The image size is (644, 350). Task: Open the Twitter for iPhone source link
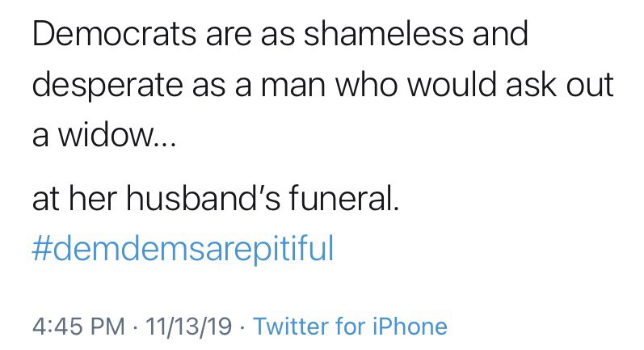click(x=350, y=327)
